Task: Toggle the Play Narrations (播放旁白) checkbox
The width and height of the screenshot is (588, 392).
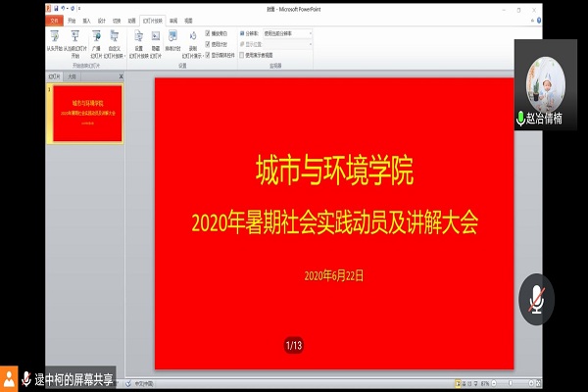Action: (x=208, y=32)
